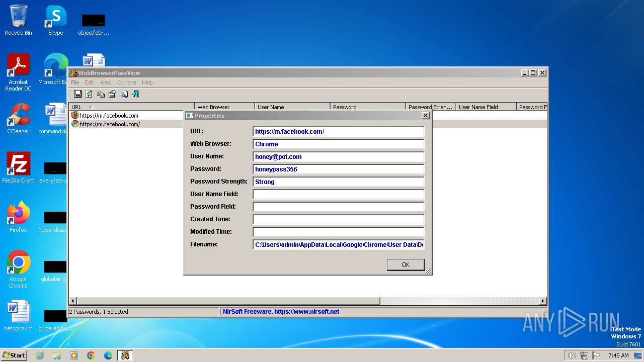
Task: Sort by the Password Strength column header
Action: (431, 107)
